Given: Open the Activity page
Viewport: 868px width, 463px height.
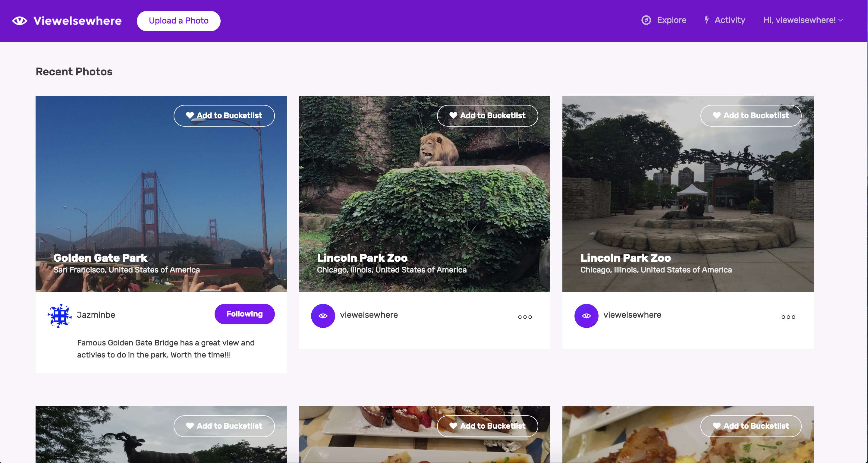Looking at the screenshot, I should click(x=729, y=20).
